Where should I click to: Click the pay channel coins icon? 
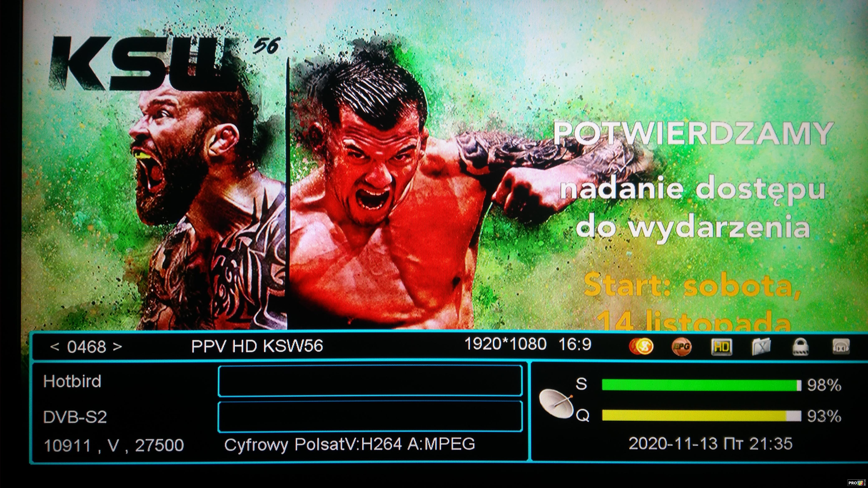tap(641, 346)
